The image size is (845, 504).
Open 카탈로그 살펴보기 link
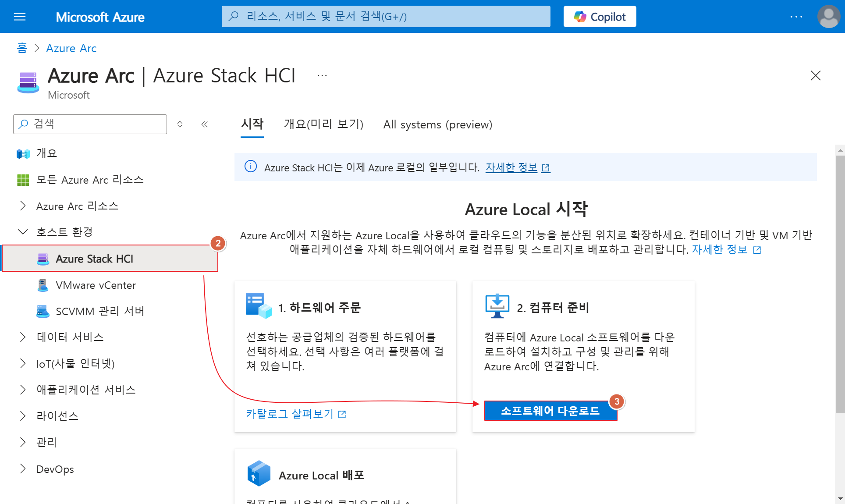[290, 414]
